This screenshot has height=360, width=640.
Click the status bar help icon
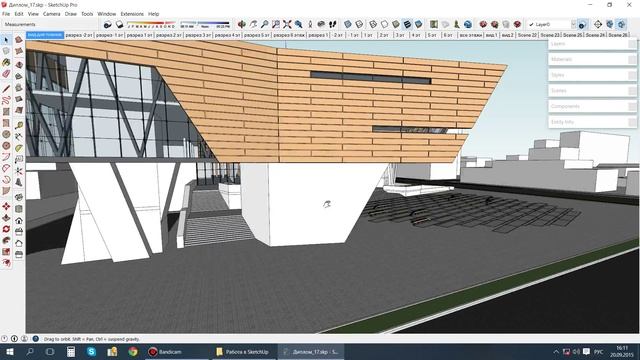pos(36,339)
